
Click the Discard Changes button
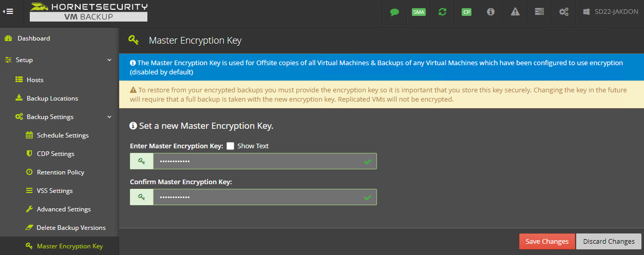pos(609,242)
